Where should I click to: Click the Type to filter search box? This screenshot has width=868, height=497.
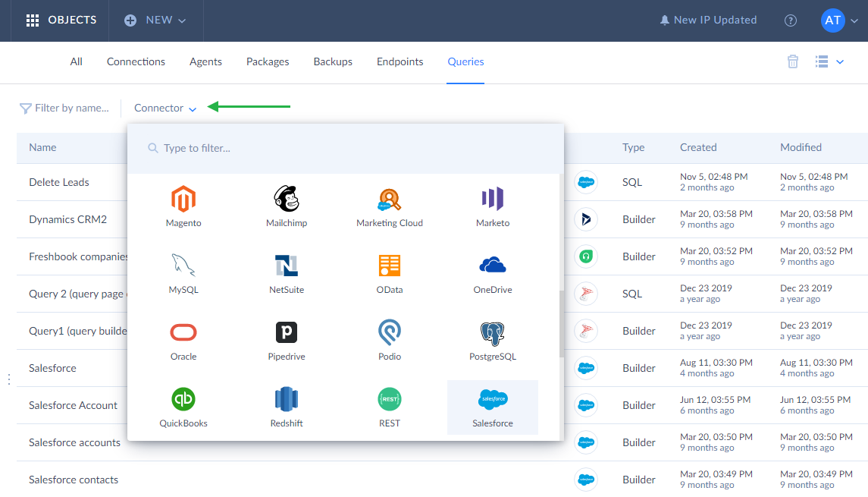[x=346, y=148]
